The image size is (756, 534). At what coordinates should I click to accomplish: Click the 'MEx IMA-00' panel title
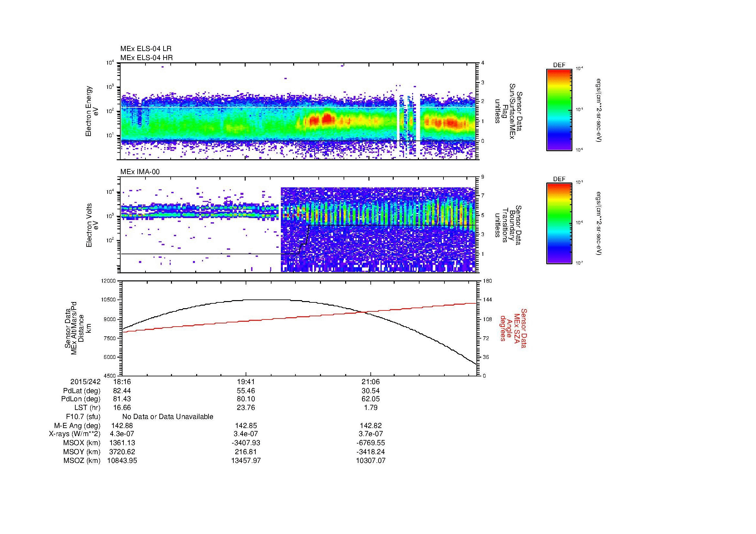[x=140, y=172]
